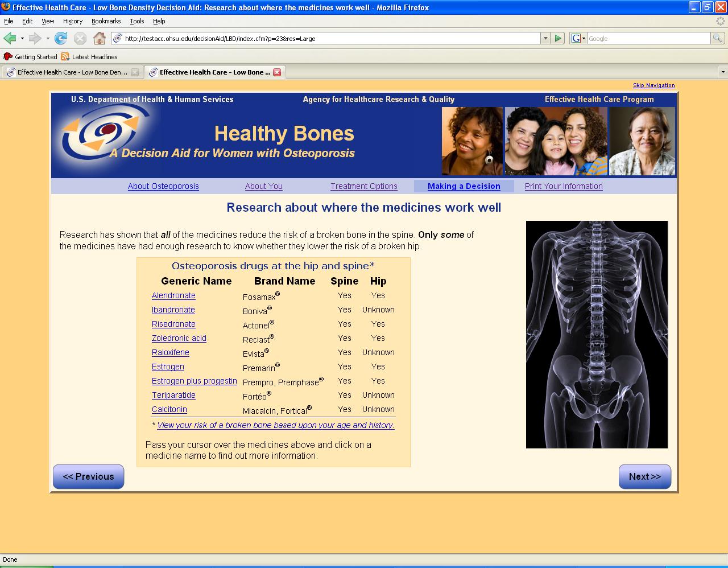Click the Stop loading icon
The width and height of the screenshot is (728, 568).
[80, 38]
